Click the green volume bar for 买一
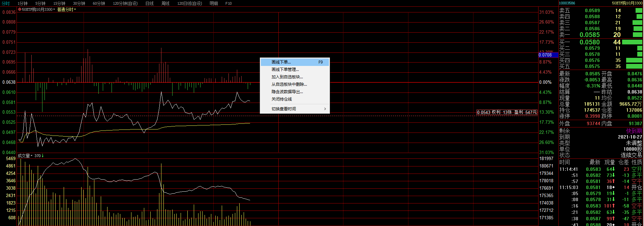This screenshot has height=226, width=644. pyautogui.click(x=632, y=42)
